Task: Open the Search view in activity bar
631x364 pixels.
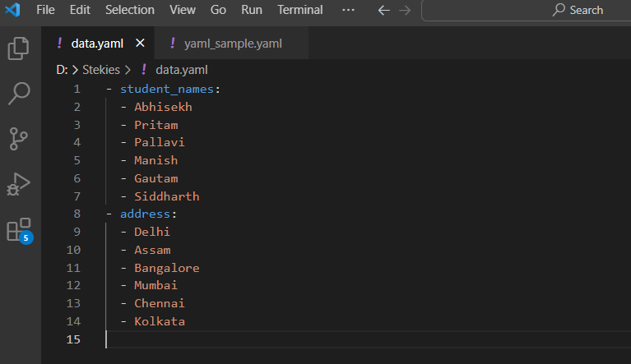Action: (x=19, y=94)
